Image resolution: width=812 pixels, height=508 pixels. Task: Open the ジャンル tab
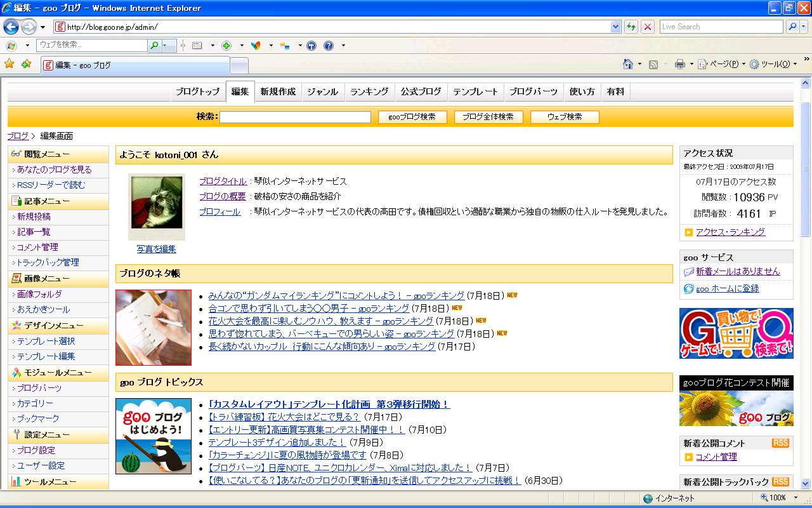point(323,91)
